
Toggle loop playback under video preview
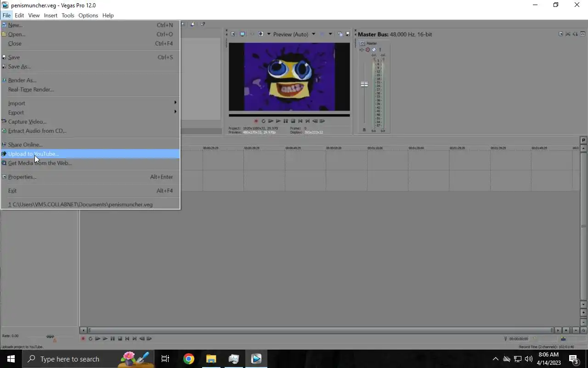[263, 121]
